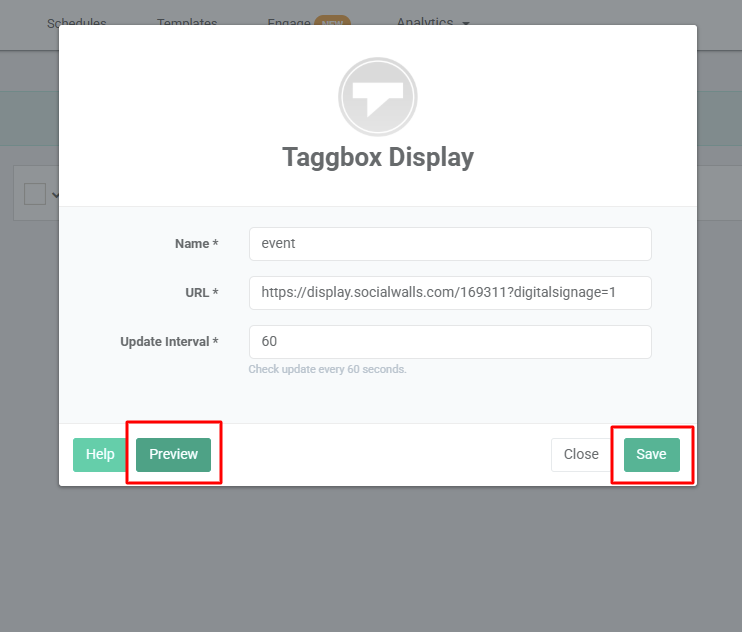The height and width of the screenshot is (632, 742).
Task: Click the 'URL *' label
Action: pos(202,293)
